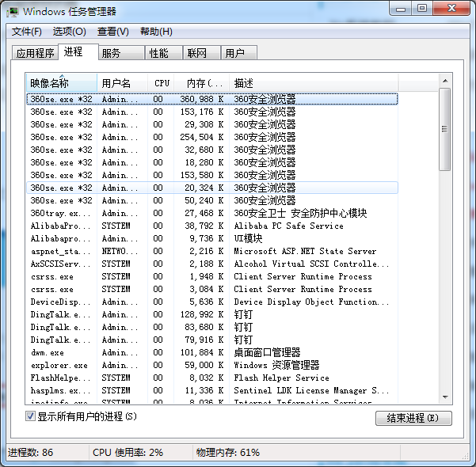Click the process list scrollbar thumb
This screenshot has width=476, height=467.
click(445, 129)
